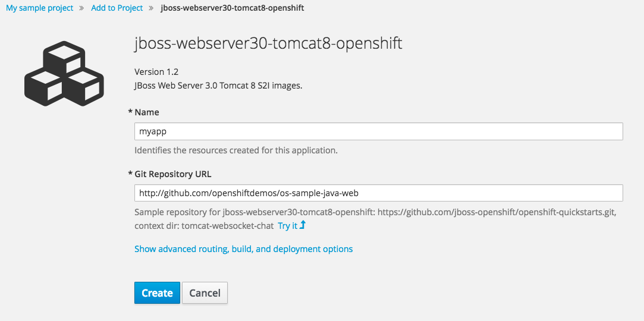Open the My sample project breadcrumb

[x=40, y=8]
